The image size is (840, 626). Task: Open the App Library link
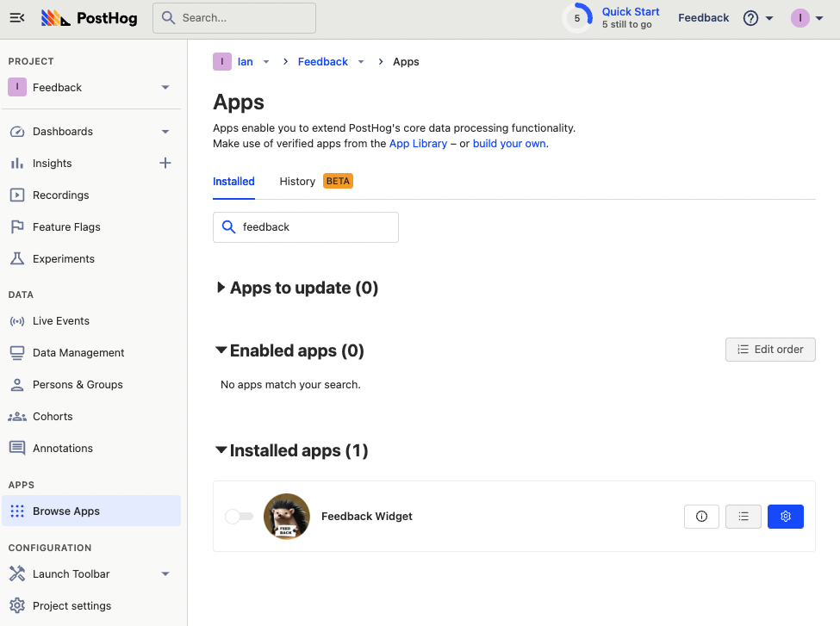[418, 144]
